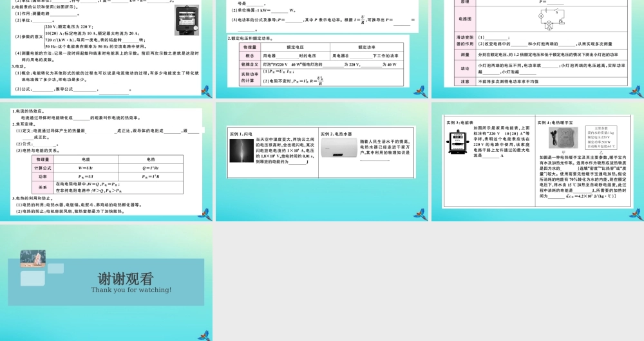Click the energy meter photo beside 电能表的认识和使用
The height and width of the screenshot is (341, 644).
click(x=187, y=20)
